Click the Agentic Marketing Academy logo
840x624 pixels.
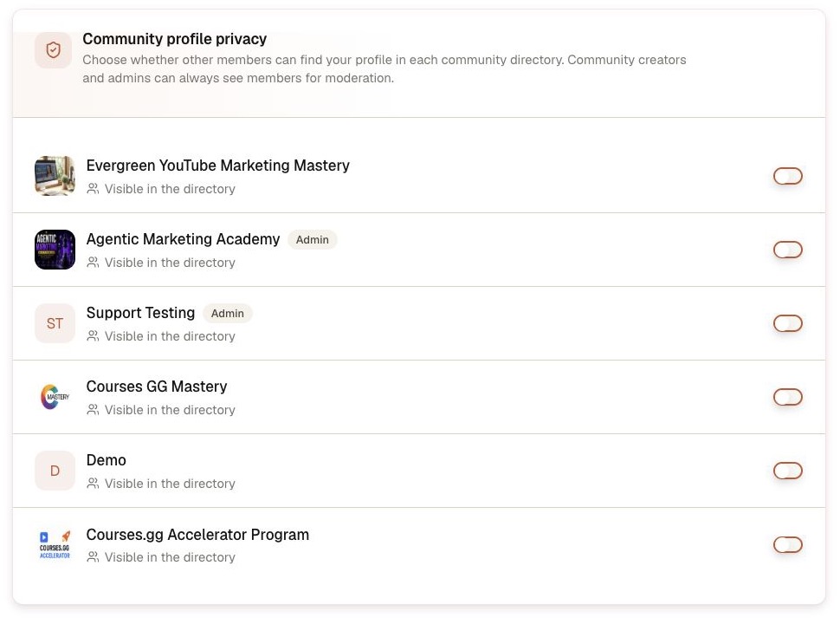[x=55, y=250]
